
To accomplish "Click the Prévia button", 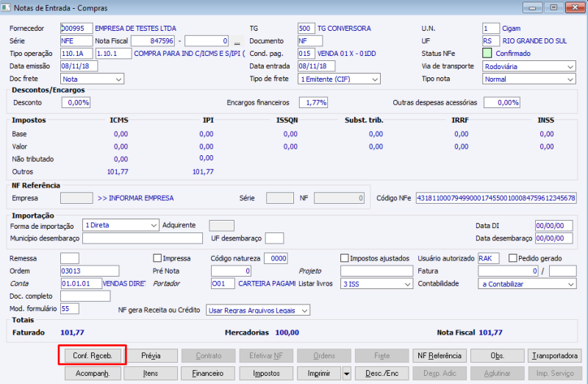I will click(151, 355).
